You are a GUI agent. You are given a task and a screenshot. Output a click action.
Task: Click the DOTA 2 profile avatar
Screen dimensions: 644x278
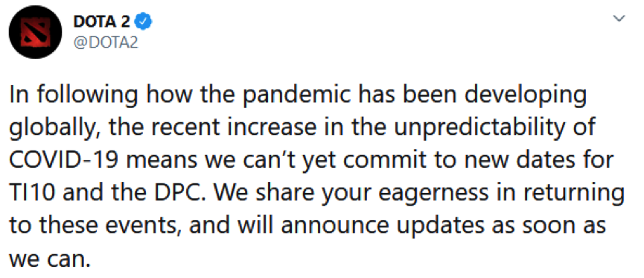point(36,32)
